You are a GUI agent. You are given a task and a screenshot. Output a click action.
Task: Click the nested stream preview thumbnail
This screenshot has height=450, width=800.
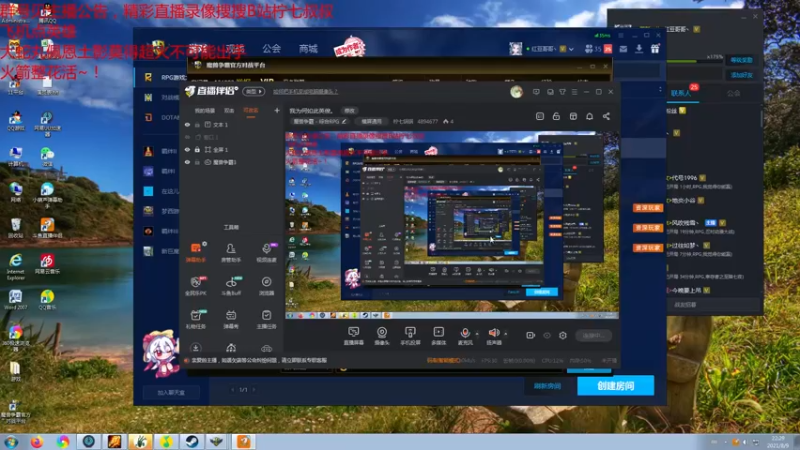(x=452, y=224)
